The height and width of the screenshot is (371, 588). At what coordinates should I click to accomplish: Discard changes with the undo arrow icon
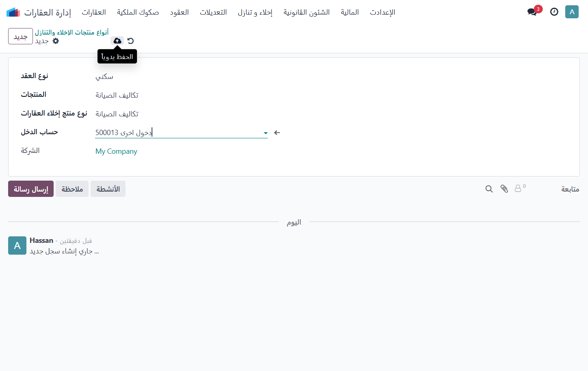point(130,41)
